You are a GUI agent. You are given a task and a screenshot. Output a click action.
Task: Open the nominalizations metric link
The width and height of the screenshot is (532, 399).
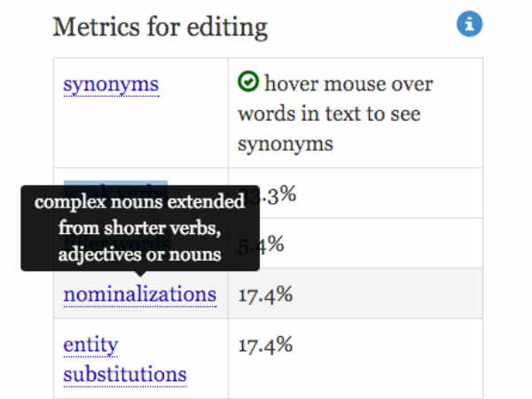click(x=140, y=294)
